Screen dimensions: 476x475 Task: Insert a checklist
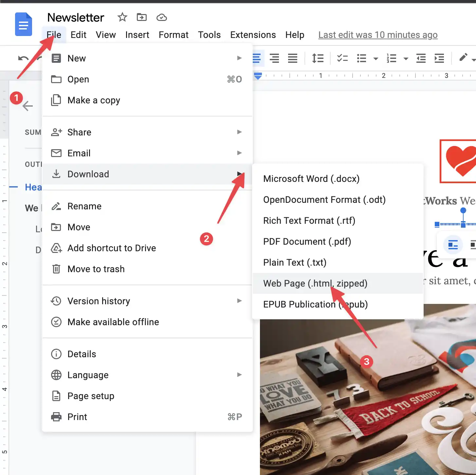tap(342, 59)
